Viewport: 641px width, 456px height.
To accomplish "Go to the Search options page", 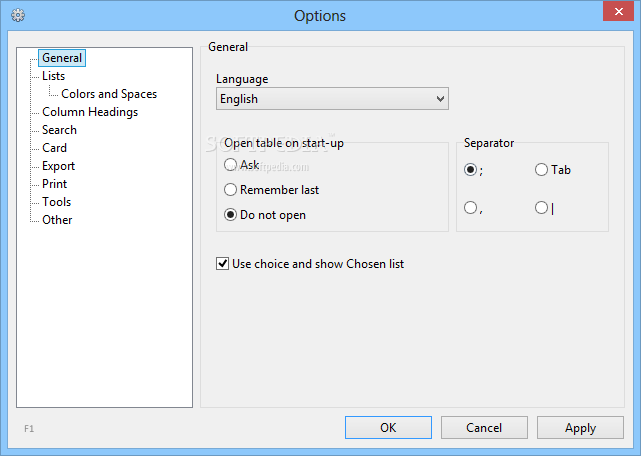I will [59, 130].
